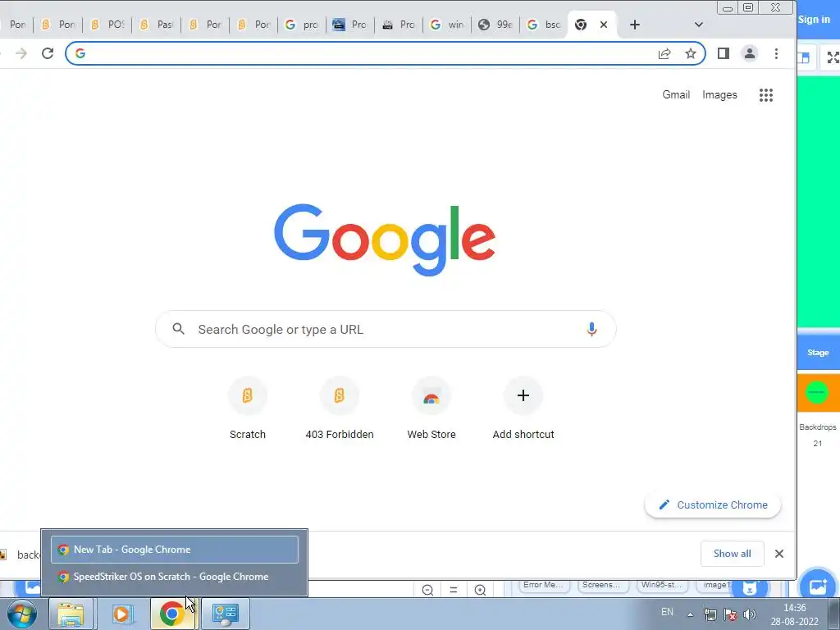Select the 'Win95-st...' sprite in Scratch
The height and width of the screenshot is (630, 840).
661,586
